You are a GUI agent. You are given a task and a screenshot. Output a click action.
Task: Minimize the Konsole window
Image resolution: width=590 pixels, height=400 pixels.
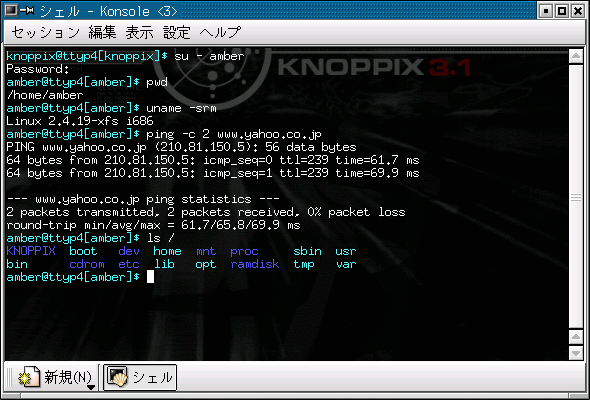coord(546,11)
